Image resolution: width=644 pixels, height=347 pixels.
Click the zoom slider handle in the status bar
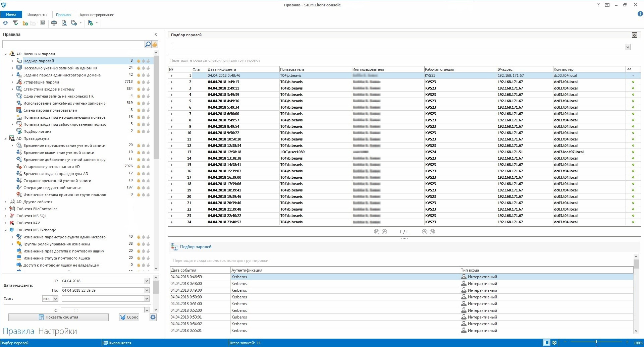596,342
